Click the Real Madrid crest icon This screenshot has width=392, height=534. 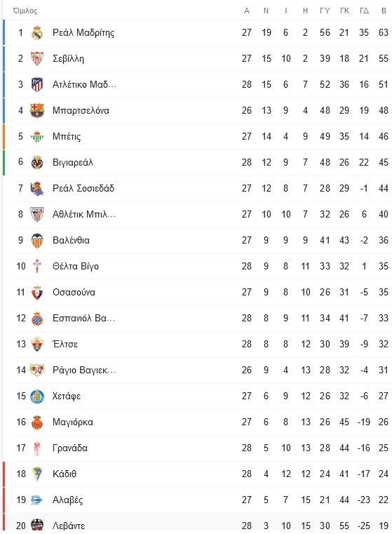[37, 33]
